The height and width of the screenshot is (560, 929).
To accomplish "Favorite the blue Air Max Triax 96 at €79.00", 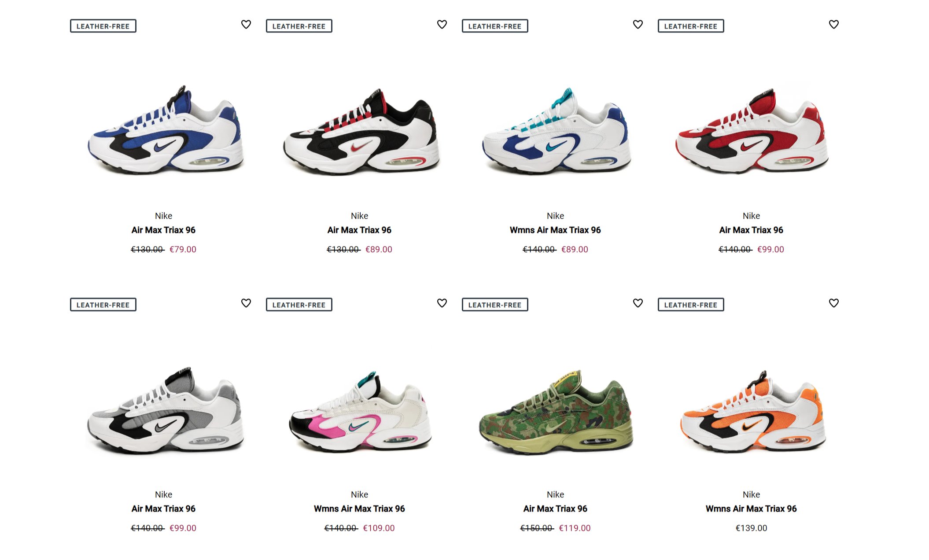I will tap(246, 25).
